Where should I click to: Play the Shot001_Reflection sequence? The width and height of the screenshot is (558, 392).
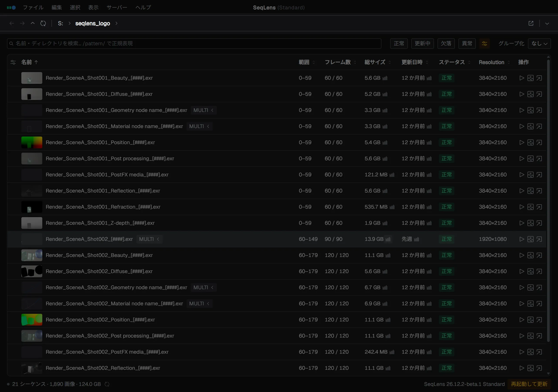[x=522, y=191]
